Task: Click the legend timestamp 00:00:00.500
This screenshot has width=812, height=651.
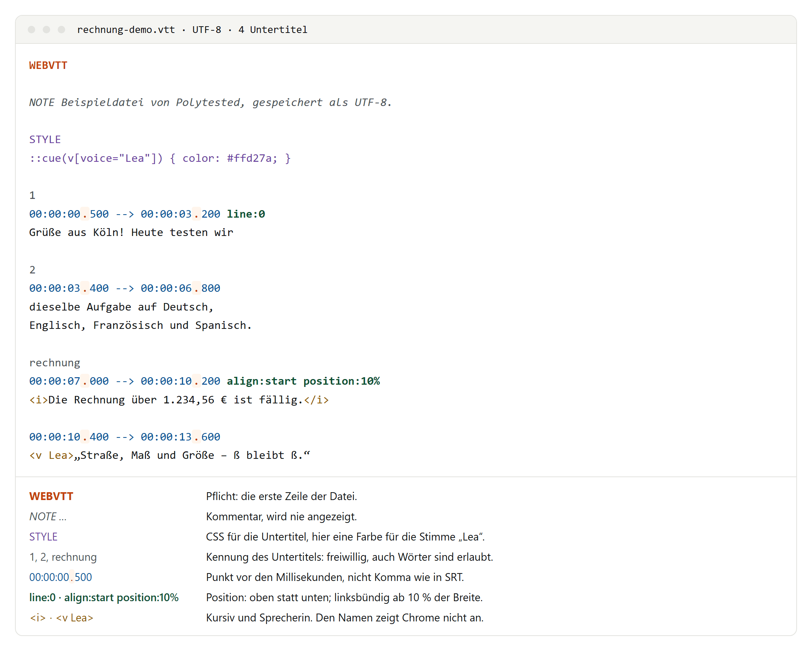Action: [x=61, y=578]
